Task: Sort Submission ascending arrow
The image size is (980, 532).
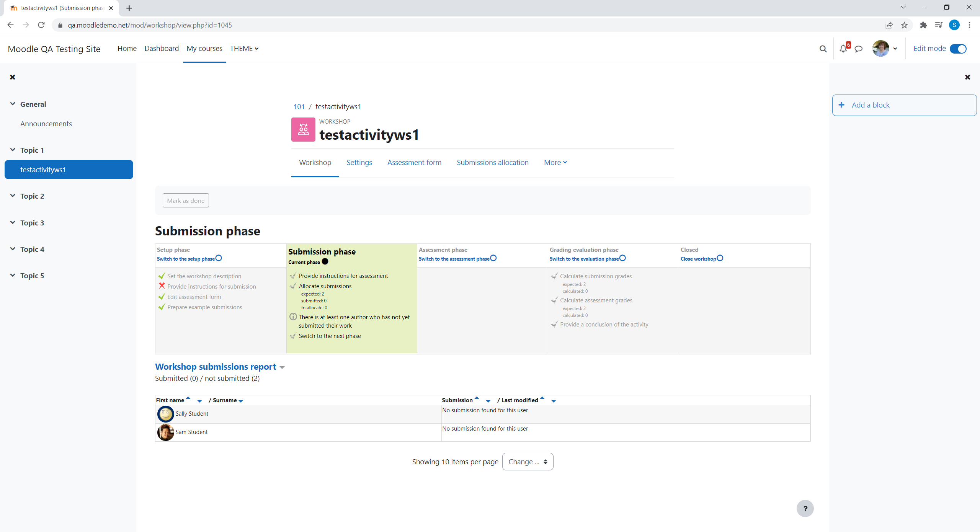Action: [x=477, y=398]
